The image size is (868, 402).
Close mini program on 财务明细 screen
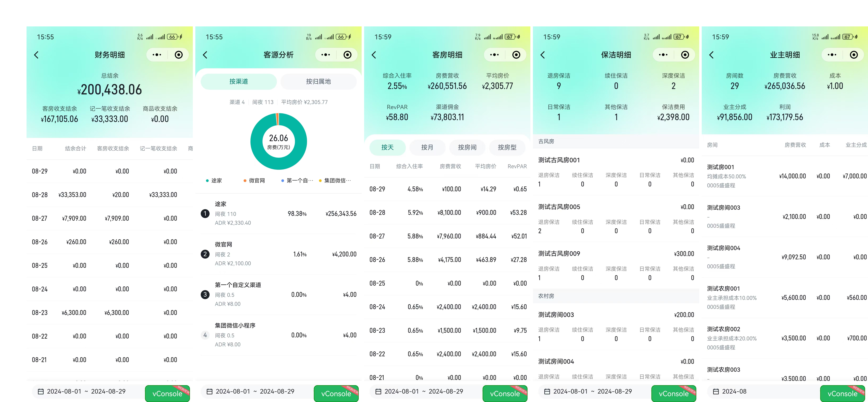point(179,55)
